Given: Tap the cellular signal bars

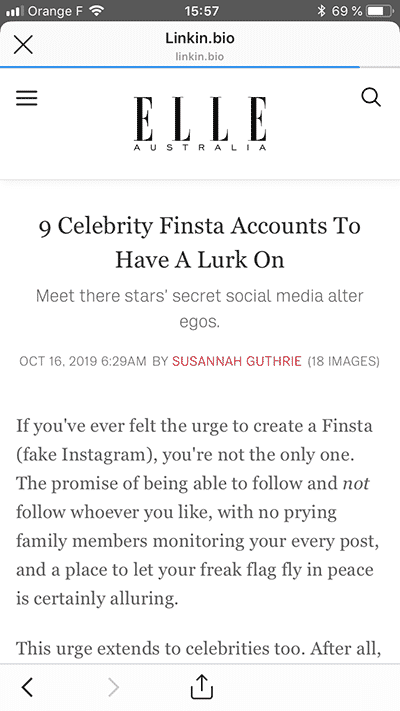Looking at the screenshot, I should [15, 11].
